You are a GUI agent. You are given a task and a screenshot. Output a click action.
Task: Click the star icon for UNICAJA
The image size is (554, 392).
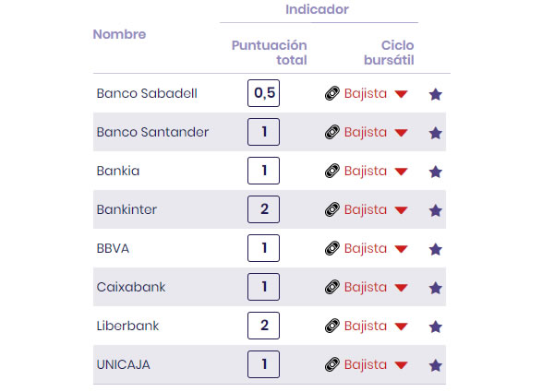pos(436,365)
